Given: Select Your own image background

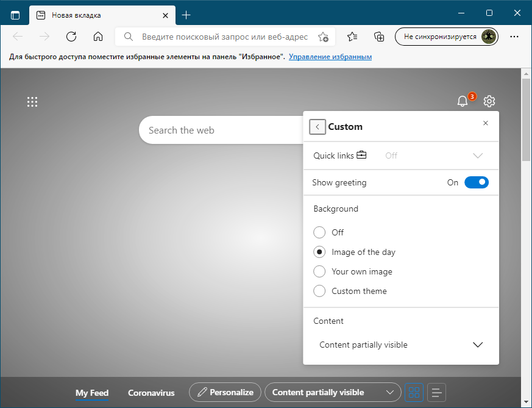Looking at the screenshot, I should 319,271.
